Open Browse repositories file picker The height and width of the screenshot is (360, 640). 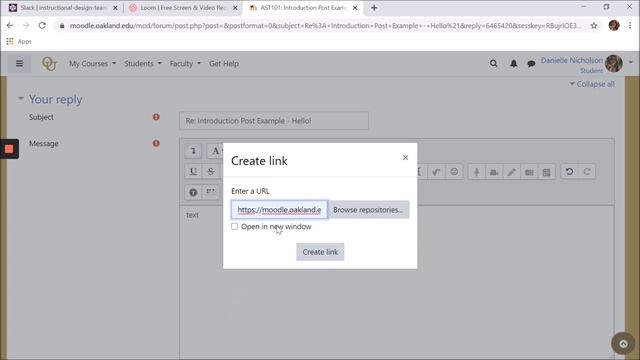pos(368,210)
